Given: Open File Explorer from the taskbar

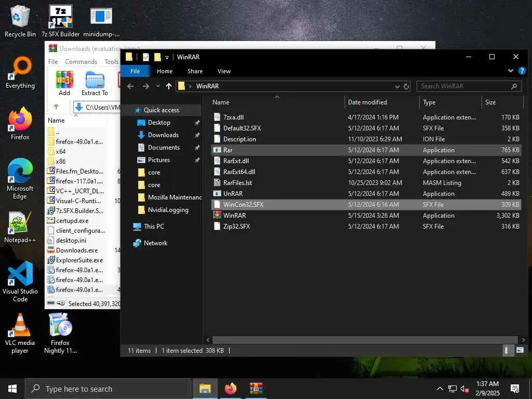Looking at the screenshot, I should pos(205,389).
